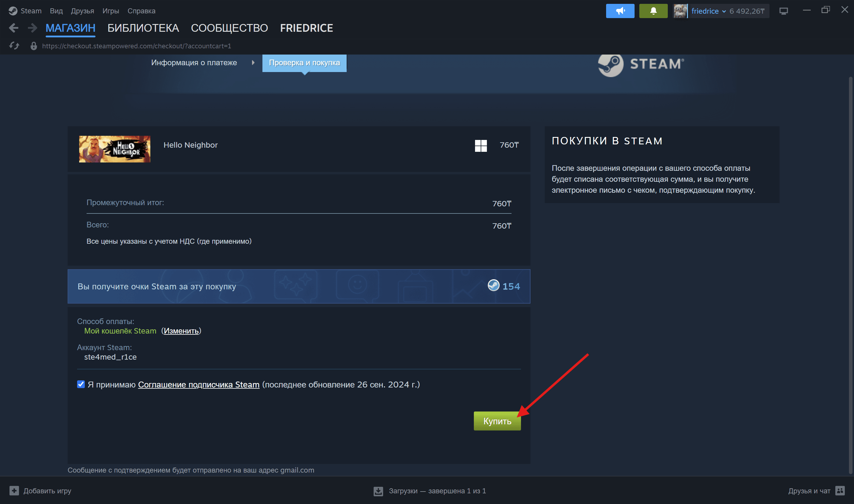Click the Вы получите очки Steam banner
The image size is (854, 504).
click(x=299, y=286)
